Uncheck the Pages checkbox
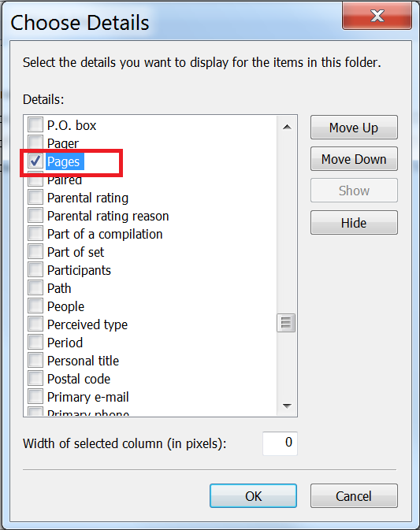420x530 pixels. click(x=35, y=161)
